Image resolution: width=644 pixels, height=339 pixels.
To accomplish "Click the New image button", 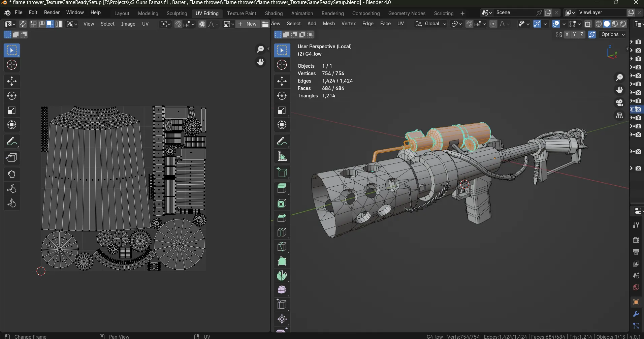I will pos(248,24).
